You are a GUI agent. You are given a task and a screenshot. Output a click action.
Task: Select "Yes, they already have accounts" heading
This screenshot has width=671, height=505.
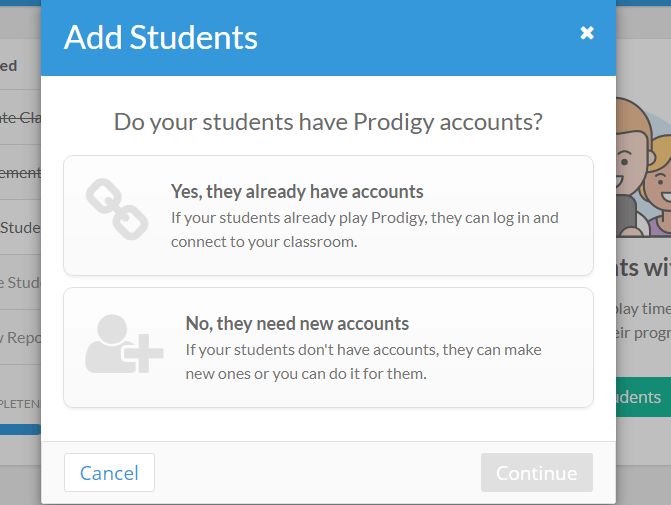[x=297, y=191]
